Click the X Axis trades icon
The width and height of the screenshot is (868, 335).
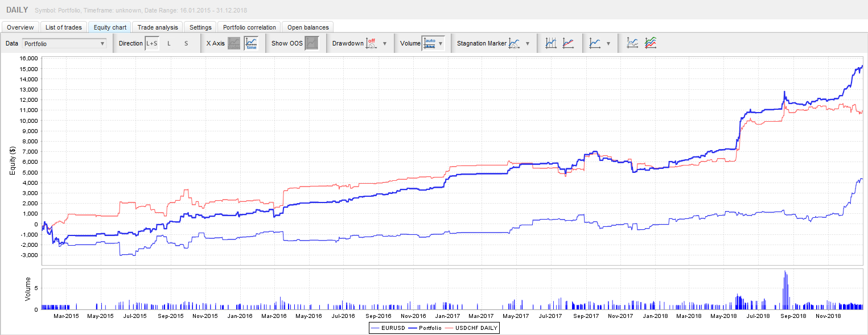[234, 43]
